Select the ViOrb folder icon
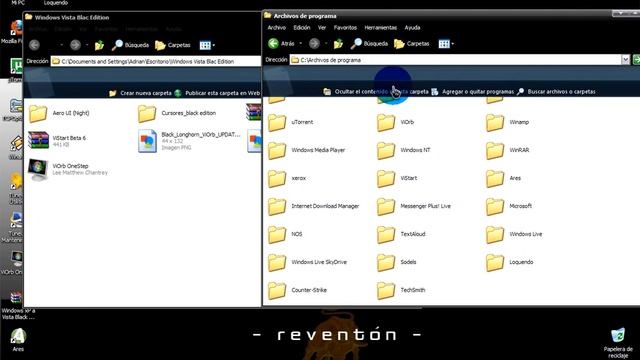Image resolution: width=640 pixels, height=360 pixels. point(385,122)
